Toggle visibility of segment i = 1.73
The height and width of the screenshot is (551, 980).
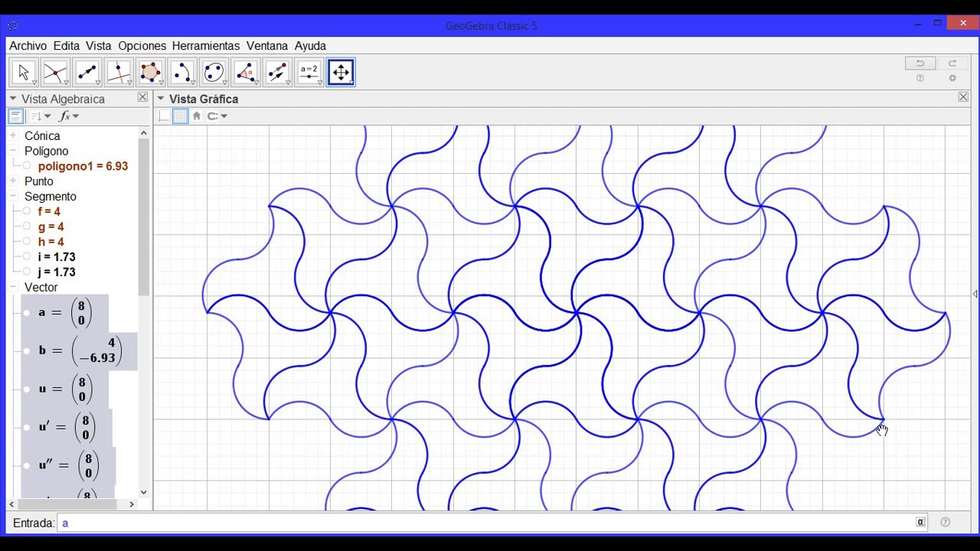27,257
